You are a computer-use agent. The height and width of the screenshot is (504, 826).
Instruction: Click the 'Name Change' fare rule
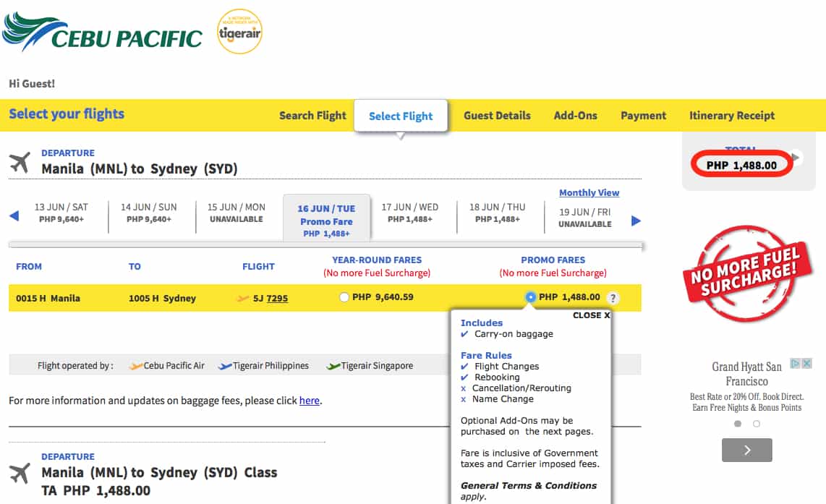(x=503, y=399)
